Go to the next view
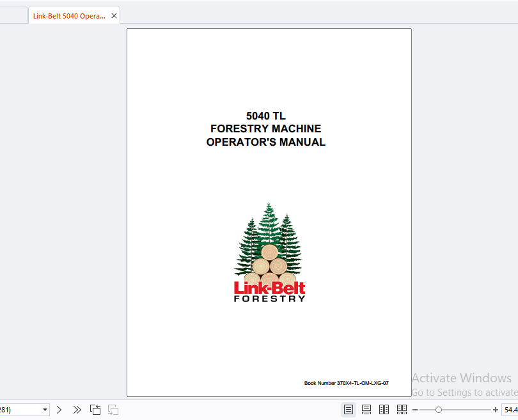This screenshot has width=518, height=420. pyautogui.click(x=113, y=410)
